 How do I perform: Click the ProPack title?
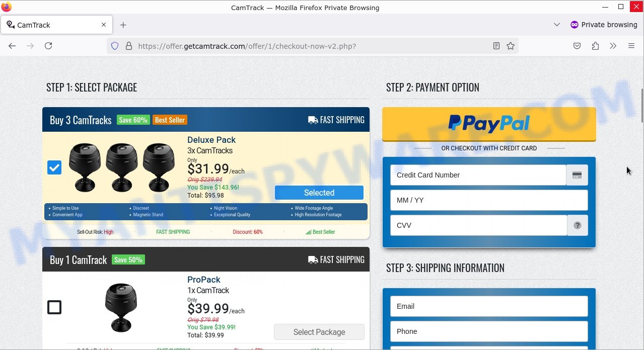point(204,280)
